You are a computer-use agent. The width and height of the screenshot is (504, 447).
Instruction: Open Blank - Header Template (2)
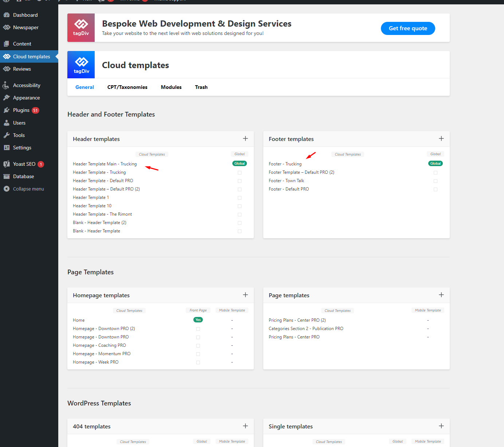point(99,223)
